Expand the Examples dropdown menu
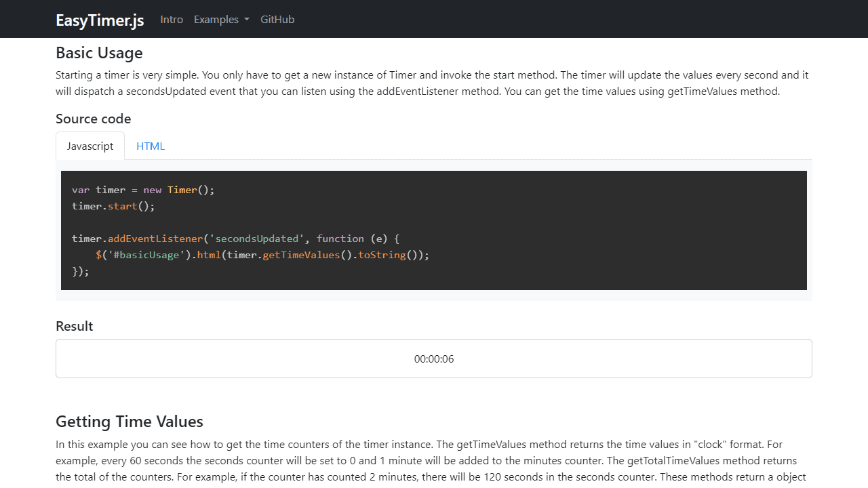This screenshot has width=868, height=488. point(221,20)
